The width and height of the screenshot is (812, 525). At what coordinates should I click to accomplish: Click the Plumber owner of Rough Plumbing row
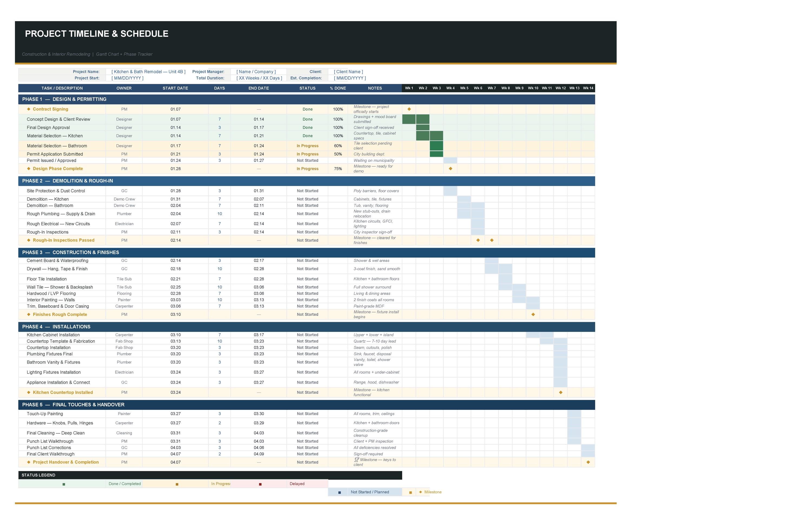(124, 214)
